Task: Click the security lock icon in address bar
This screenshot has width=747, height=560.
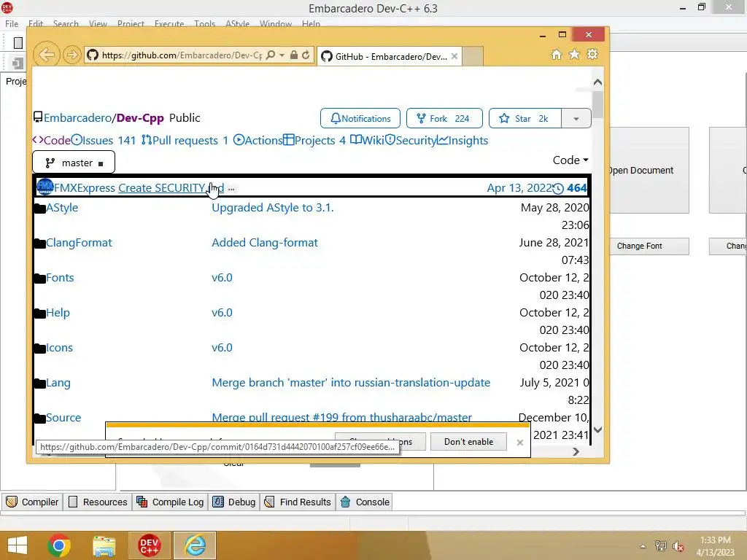Action: (x=294, y=55)
